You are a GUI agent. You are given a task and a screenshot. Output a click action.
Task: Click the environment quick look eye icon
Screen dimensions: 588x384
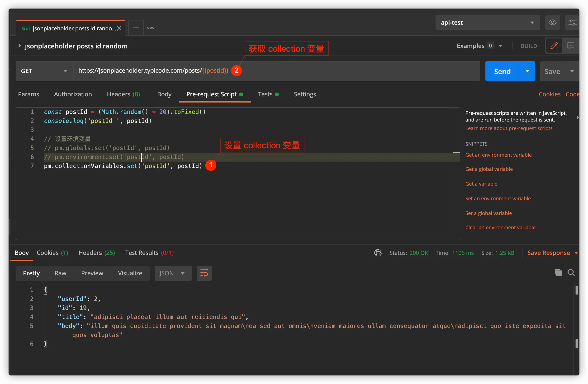pyautogui.click(x=552, y=23)
